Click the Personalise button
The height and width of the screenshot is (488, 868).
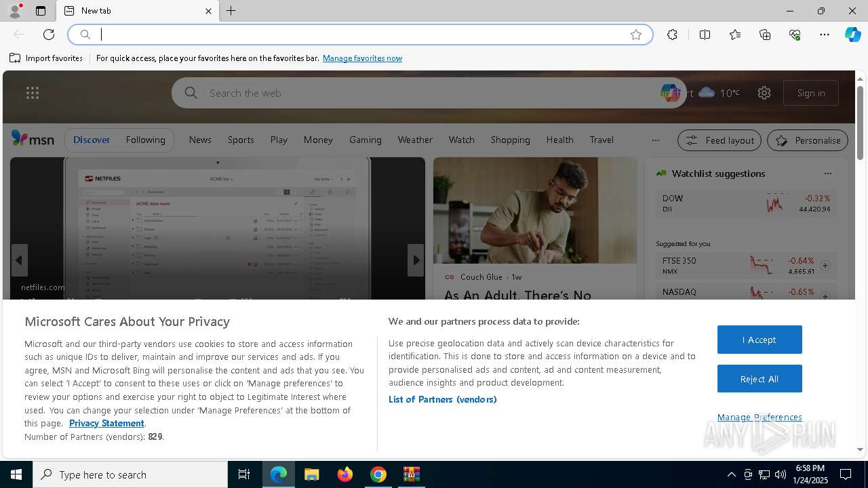[808, 140]
